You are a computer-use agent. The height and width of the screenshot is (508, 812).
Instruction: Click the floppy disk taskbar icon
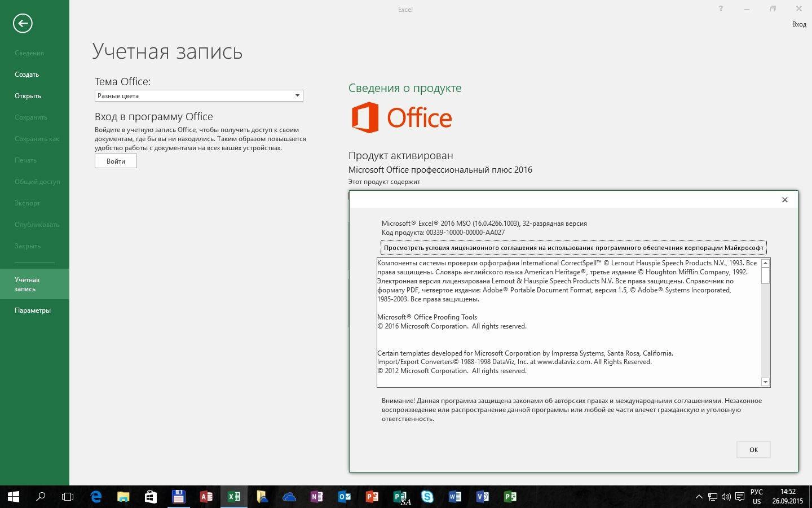pos(178,497)
